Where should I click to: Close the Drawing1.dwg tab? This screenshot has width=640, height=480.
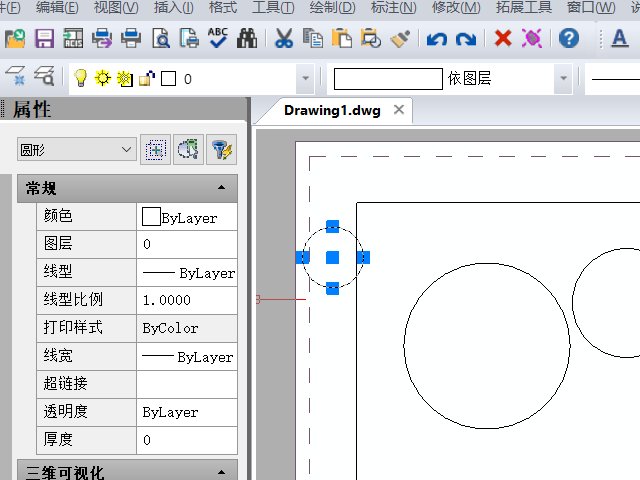click(x=399, y=109)
